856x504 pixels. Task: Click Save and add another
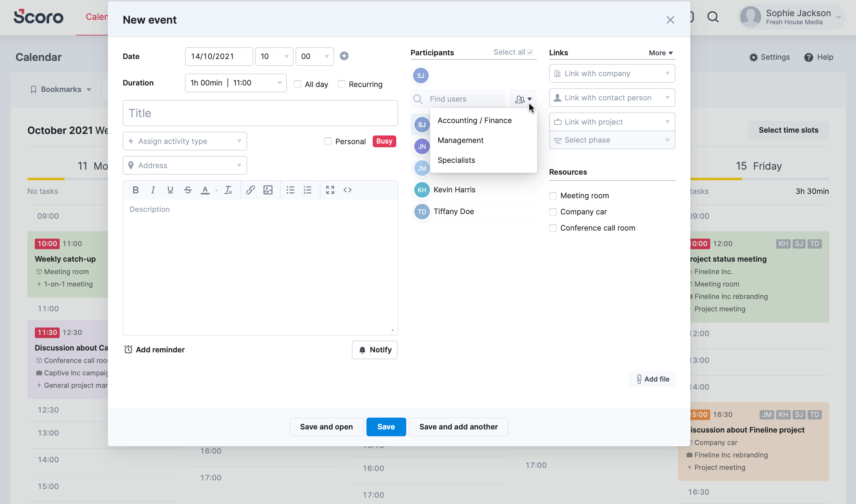click(x=458, y=427)
